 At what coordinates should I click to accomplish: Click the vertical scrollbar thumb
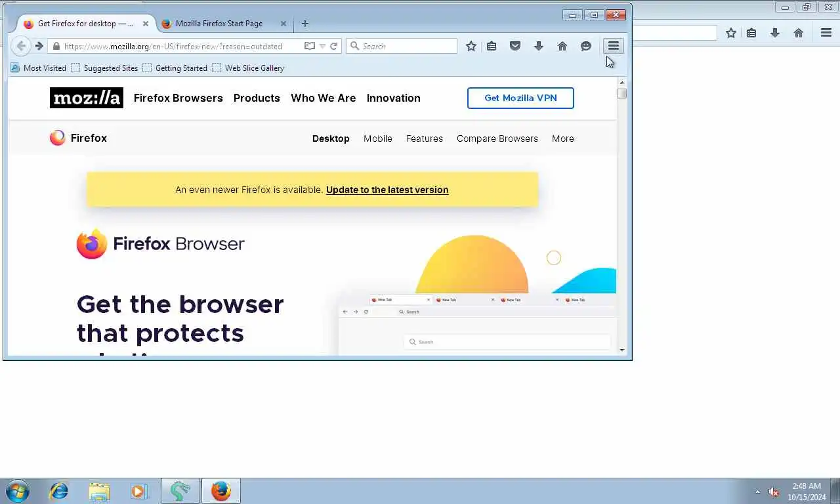621,94
